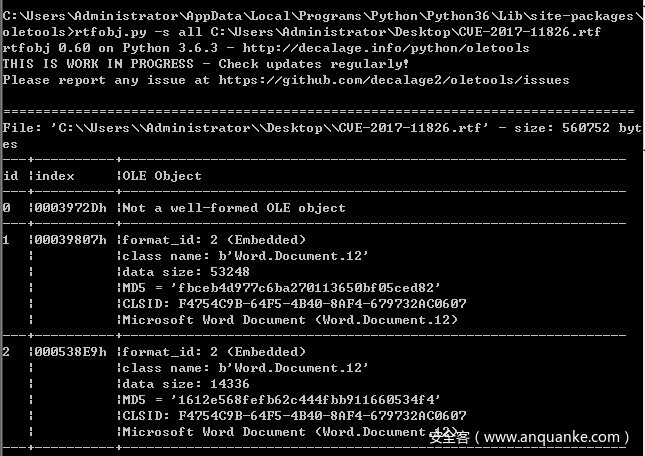Click 'Not a well-formed OLE object' text

pos(235,208)
